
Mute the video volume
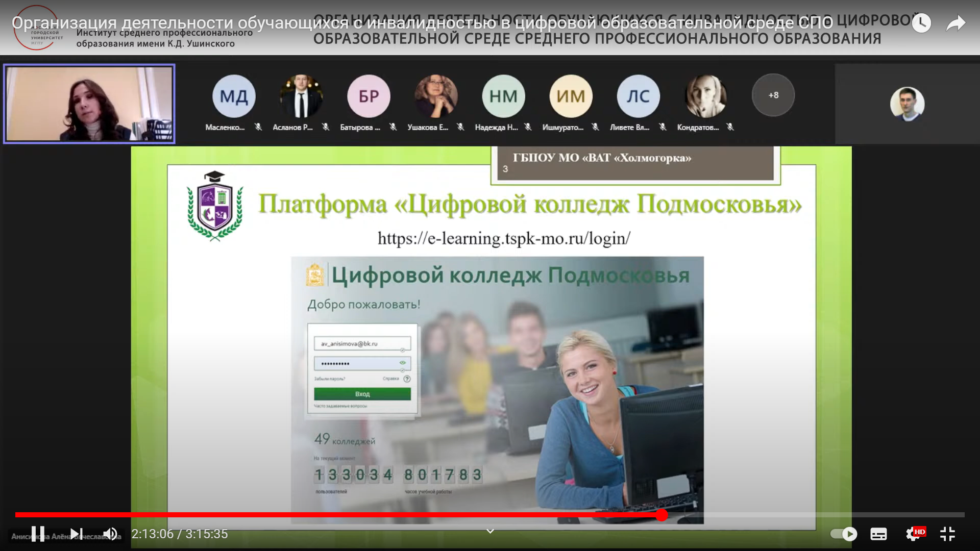(x=110, y=534)
